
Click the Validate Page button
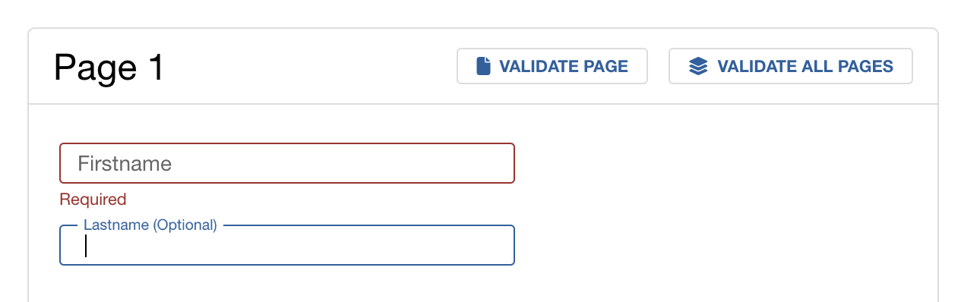coord(552,66)
